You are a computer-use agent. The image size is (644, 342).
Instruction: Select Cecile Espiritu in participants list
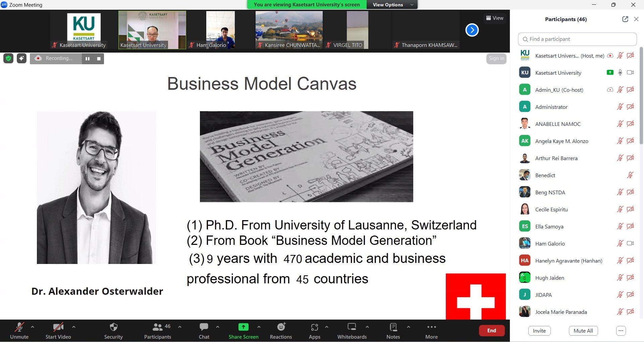point(577,209)
